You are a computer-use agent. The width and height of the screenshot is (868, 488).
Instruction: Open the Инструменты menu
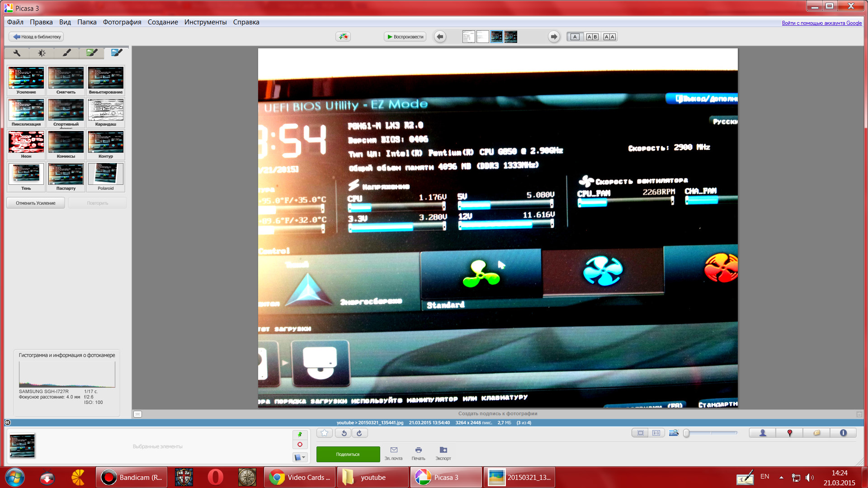[206, 22]
